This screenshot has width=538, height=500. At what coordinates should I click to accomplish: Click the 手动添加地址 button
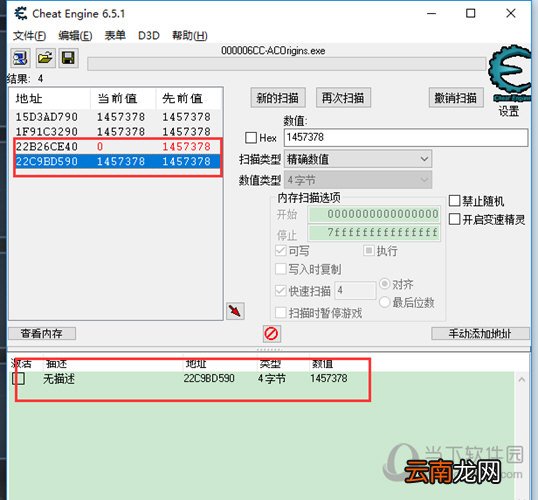click(480, 333)
